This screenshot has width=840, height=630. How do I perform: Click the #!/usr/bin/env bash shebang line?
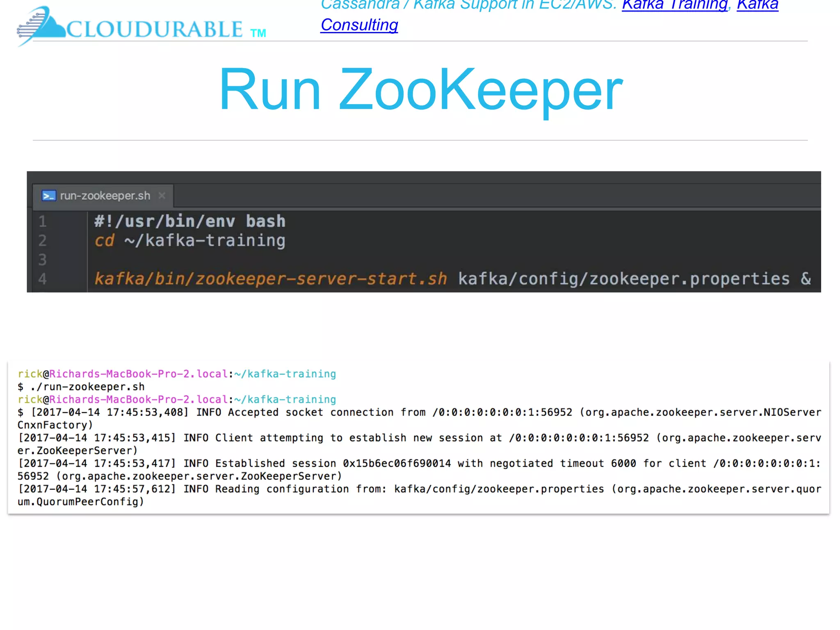pos(189,221)
